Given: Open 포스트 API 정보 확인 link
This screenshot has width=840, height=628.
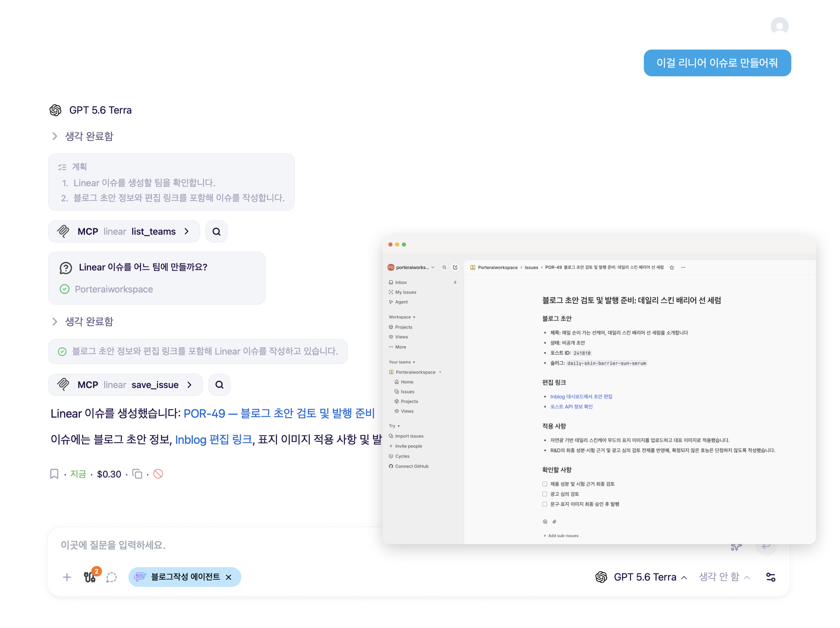Looking at the screenshot, I should click(x=571, y=406).
